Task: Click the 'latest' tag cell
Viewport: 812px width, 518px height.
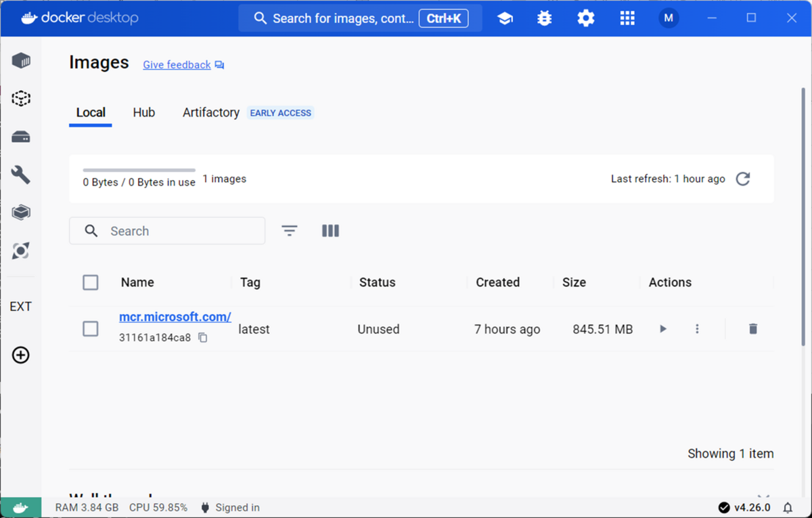Action: [x=254, y=329]
